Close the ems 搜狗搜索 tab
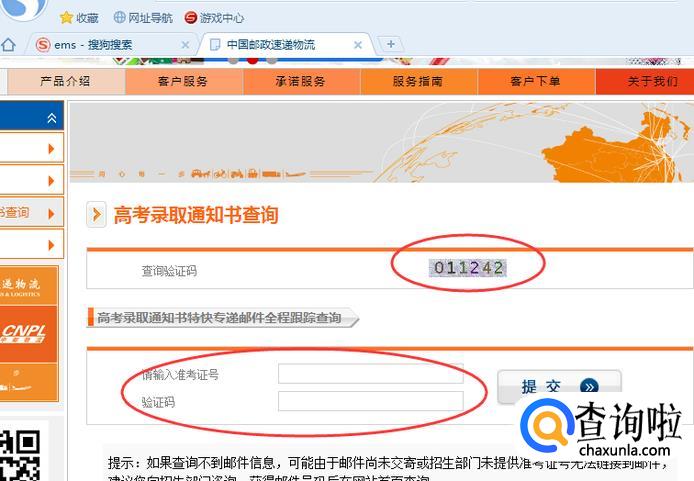 point(185,45)
